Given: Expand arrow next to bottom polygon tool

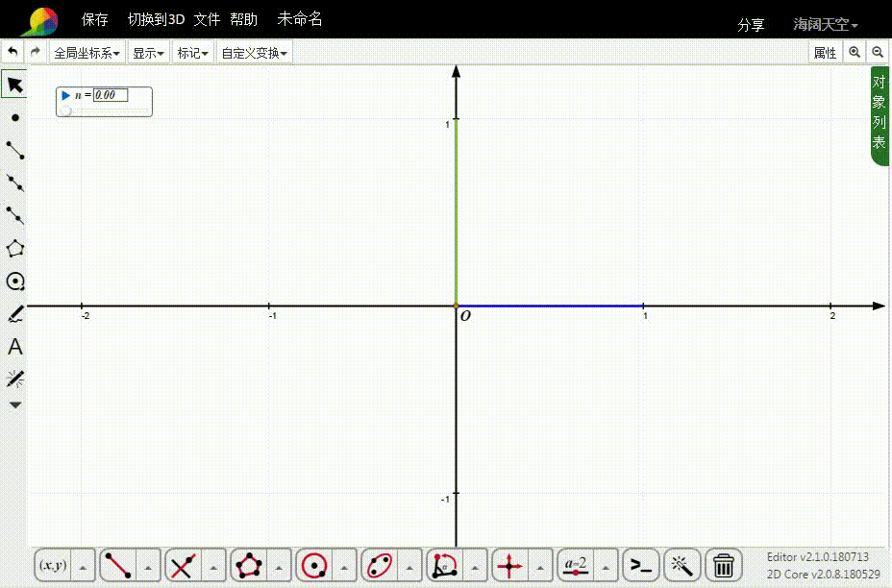Looking at the screenshot, I should tap(280, 567).
